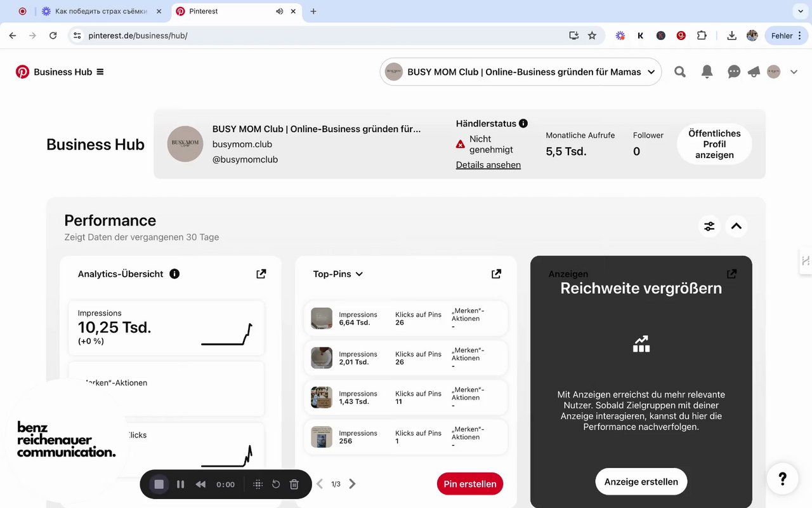Open the help question mark button
The image size is (812, 508).
[782, 479]
